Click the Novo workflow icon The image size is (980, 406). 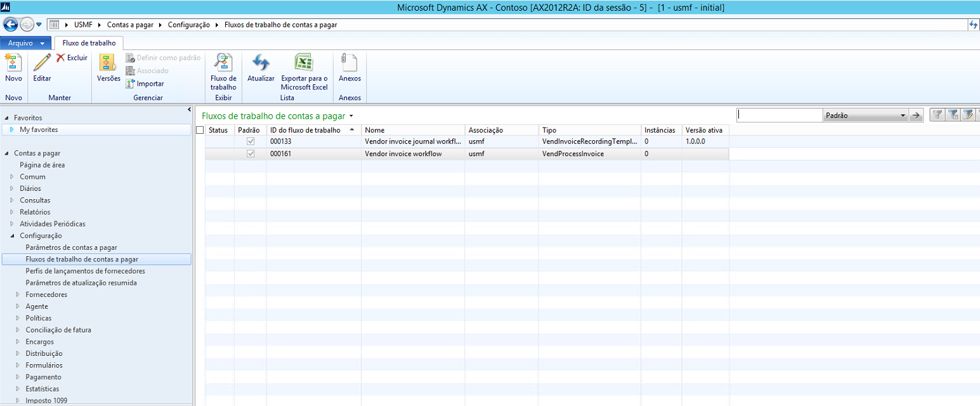[13, 63]
